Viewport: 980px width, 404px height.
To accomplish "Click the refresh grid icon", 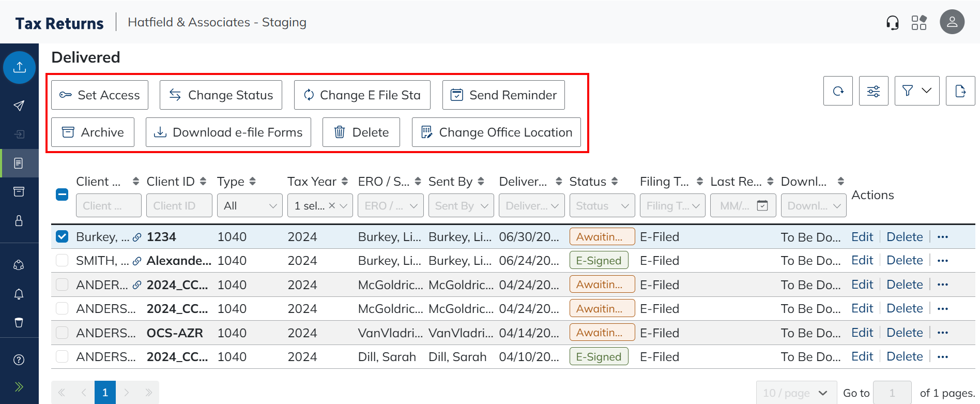I will [838, 91].
